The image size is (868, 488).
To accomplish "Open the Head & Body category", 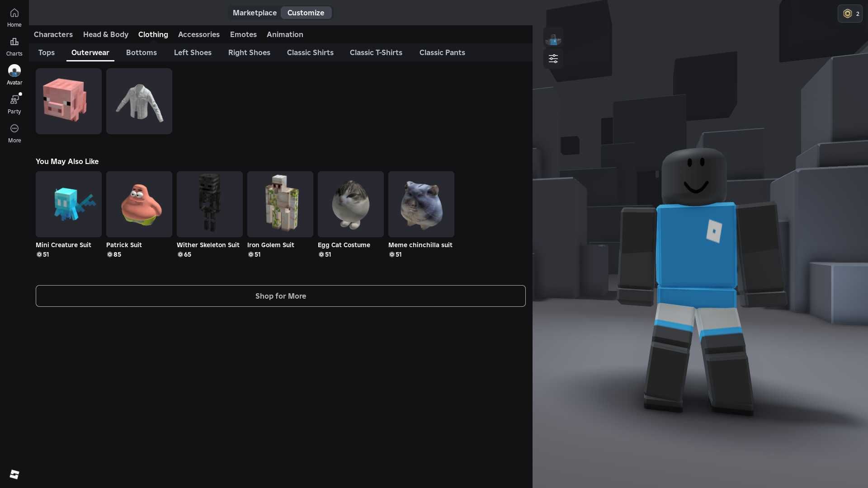I will coord(106,34).
